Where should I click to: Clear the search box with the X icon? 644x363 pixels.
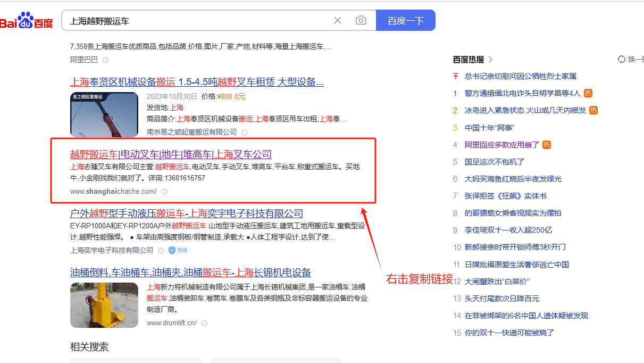338,20
